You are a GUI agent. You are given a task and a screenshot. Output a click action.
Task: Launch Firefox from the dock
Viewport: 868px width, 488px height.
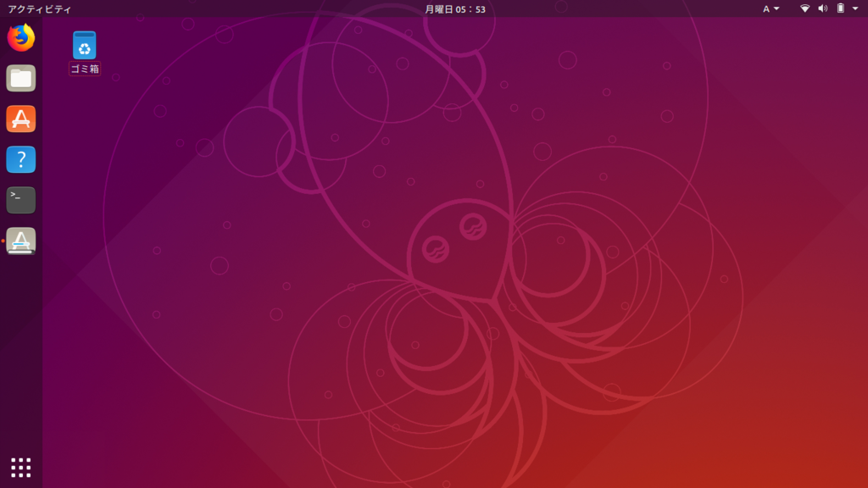pos(21,37)
